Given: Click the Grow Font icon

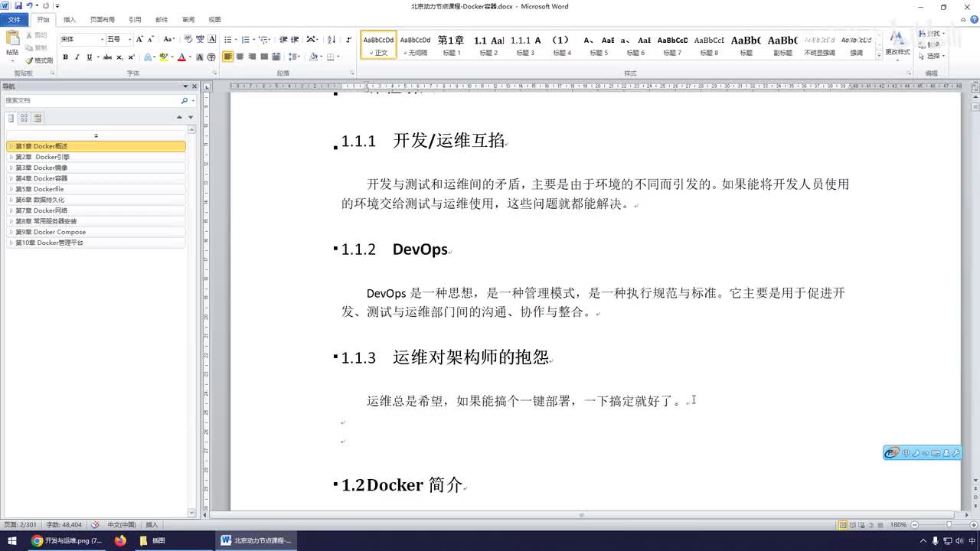Looking at the screenshot, I should (x=139, y=39).
